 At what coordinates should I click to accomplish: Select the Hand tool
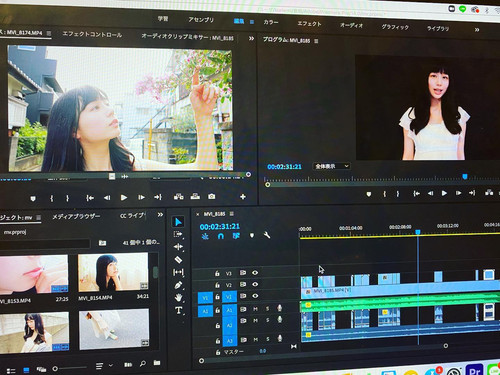pos(179,297)
